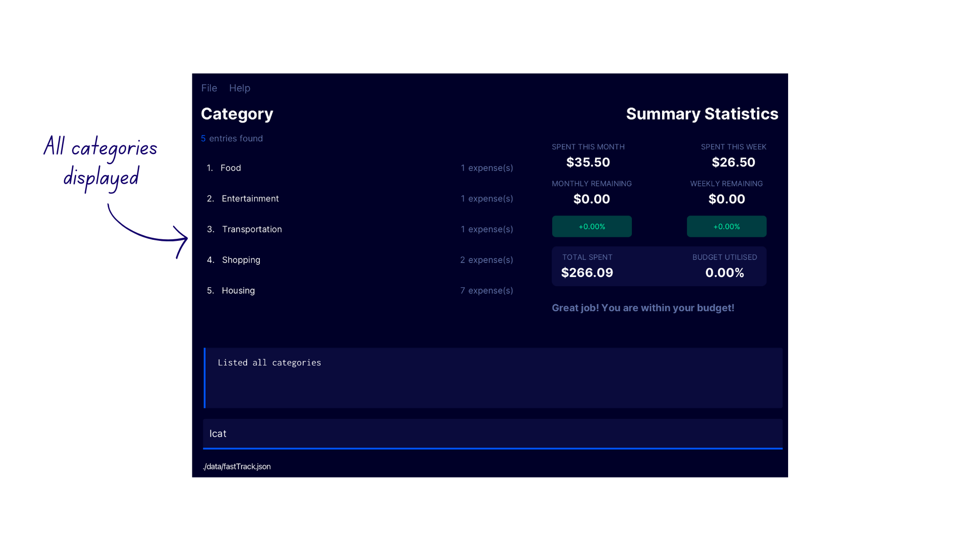Viewport: 980px width, 551px height.
Task: Click the Summary Statistics heading
Action: [702, 114]
